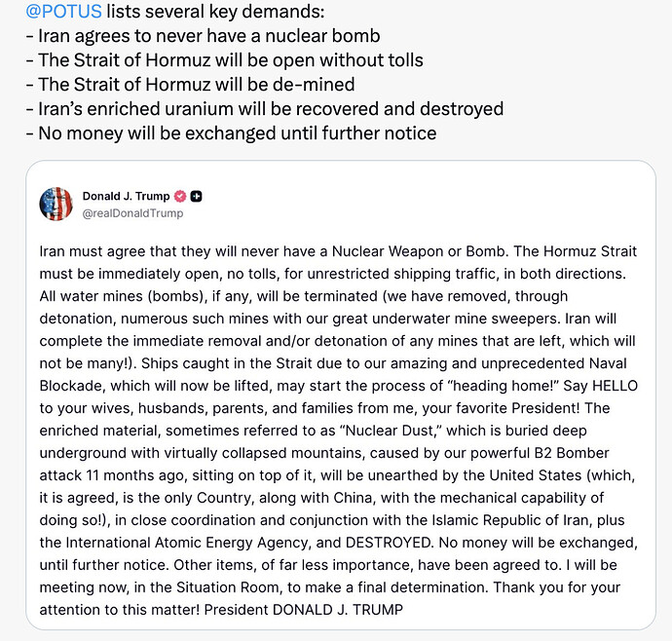Open the @POTUS mention link
Image resolution: width=672 pixels, height=641 pixels.
63,11
